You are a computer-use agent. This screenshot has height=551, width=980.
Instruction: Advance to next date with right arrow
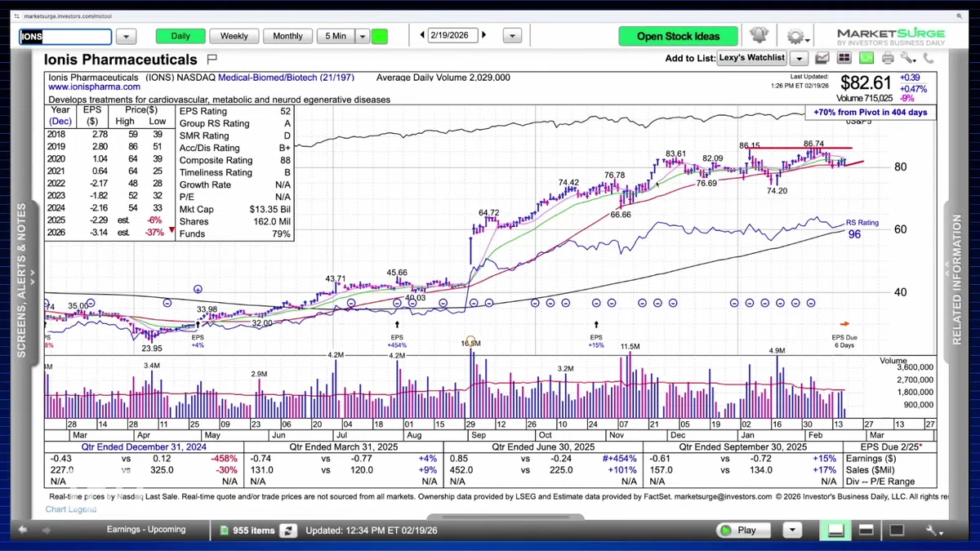[484, 35]
